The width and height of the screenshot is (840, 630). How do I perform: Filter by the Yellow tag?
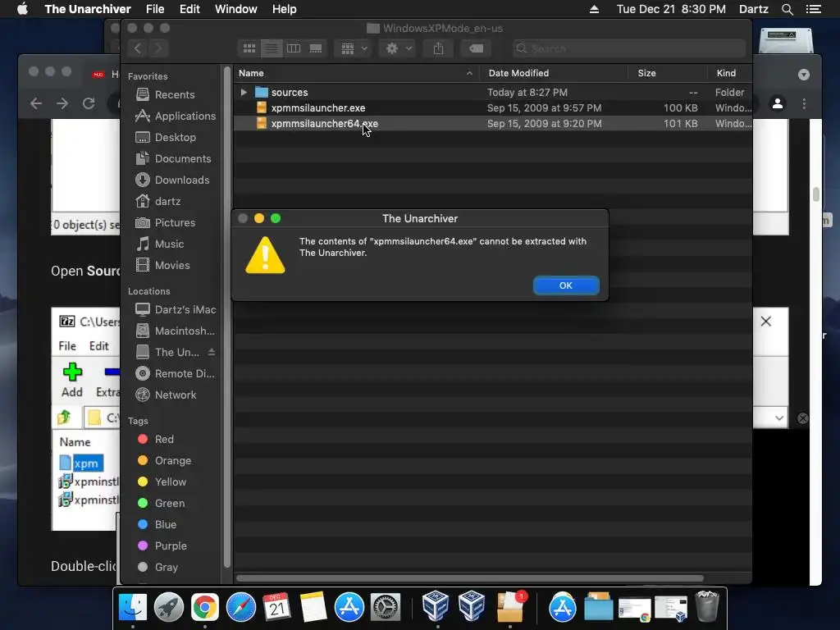[162, 482]
